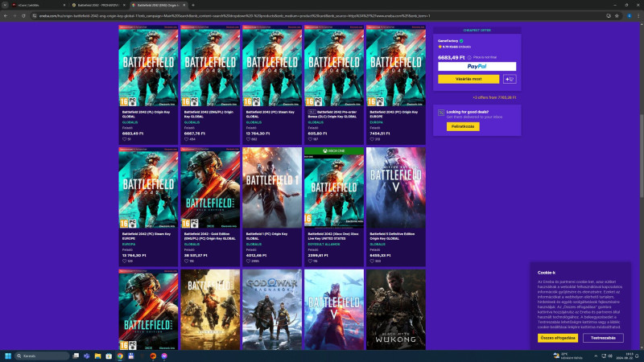
Task: Expand the +3 offers from 7765,28 Ft list
Action: pos(494,97)
